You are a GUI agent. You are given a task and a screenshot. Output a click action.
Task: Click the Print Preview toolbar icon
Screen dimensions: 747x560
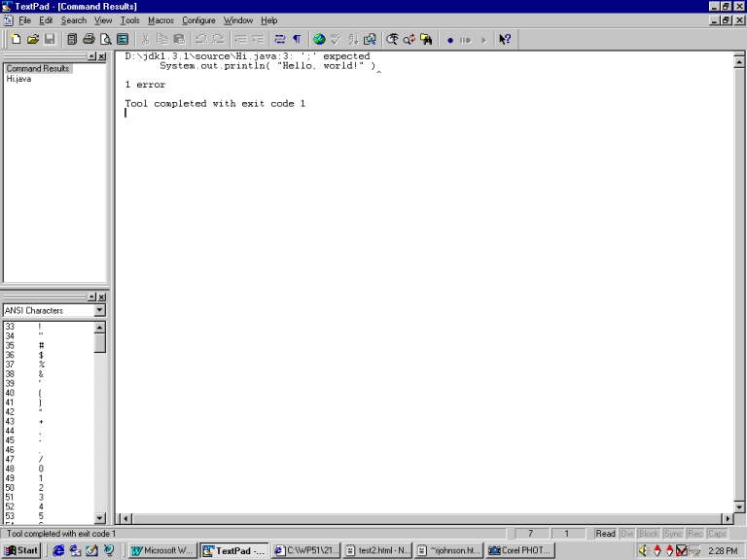(x=105, y=39)
